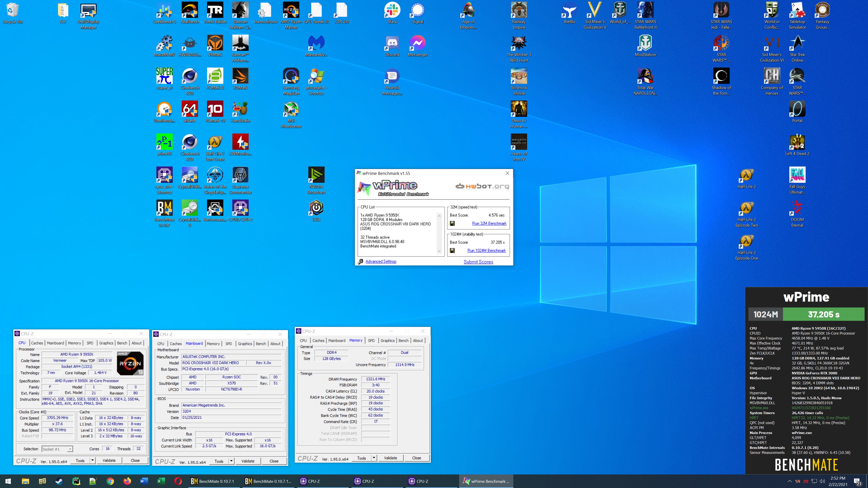Open the Signal desktop icon
The image size is (868, 488).
tap(417, 13)
